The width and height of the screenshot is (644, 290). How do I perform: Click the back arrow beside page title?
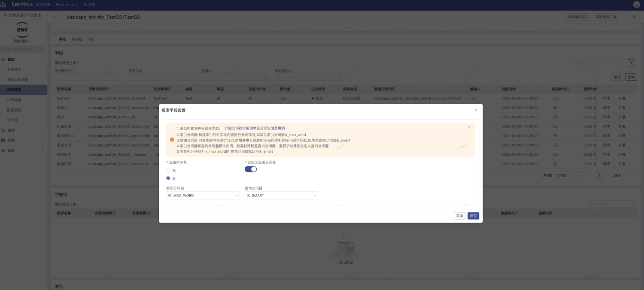pyautogui.click(x=55, y=17)
